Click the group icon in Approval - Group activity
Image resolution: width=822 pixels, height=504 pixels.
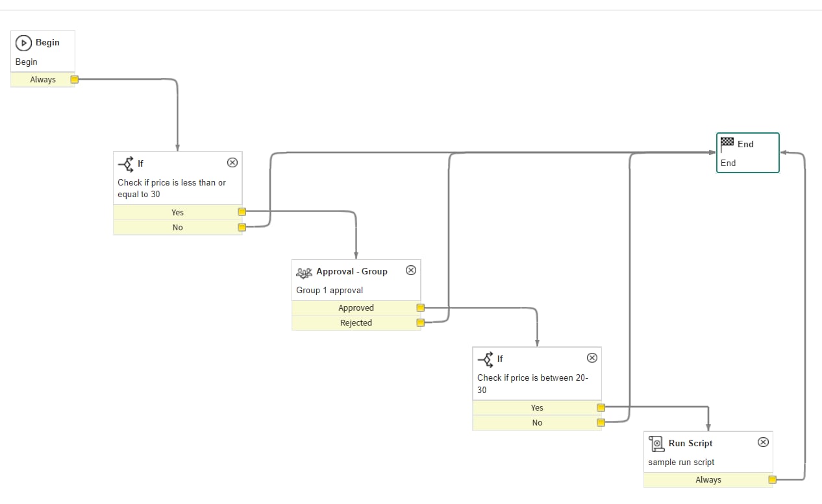304,272
